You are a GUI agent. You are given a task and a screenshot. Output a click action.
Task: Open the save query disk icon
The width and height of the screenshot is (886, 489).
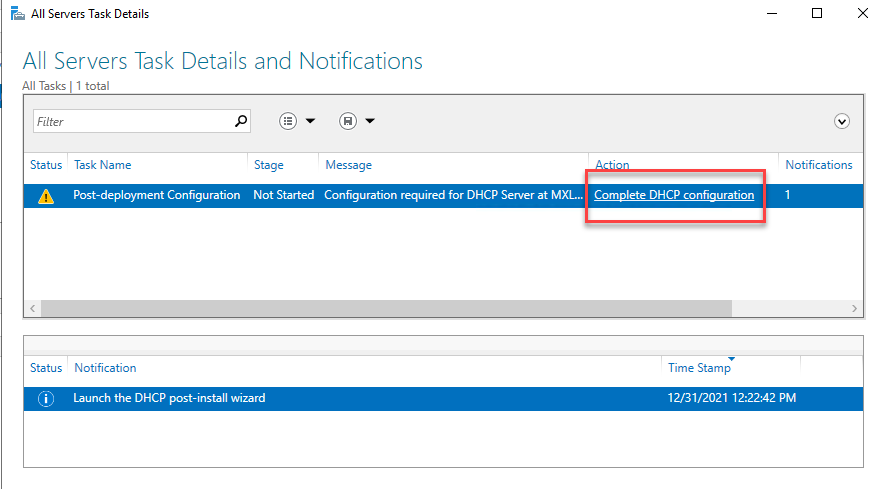click(347, 121)
